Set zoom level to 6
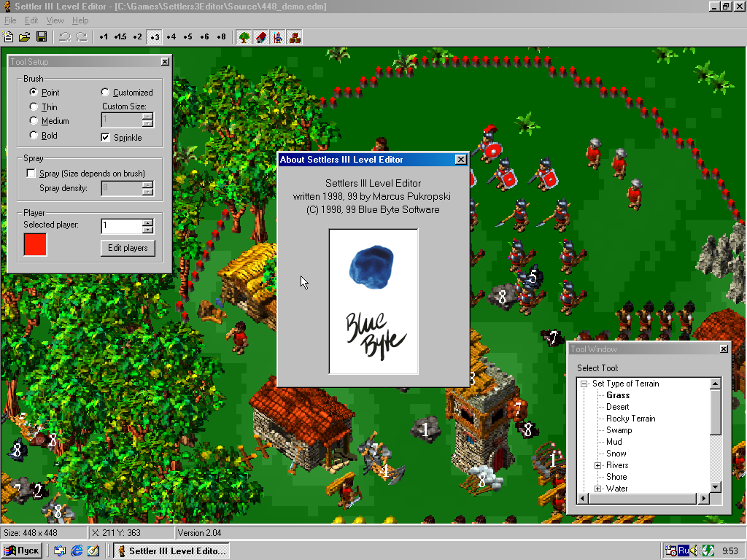The image size is (747, 560). pyautogui.click(x=204, y=37)
